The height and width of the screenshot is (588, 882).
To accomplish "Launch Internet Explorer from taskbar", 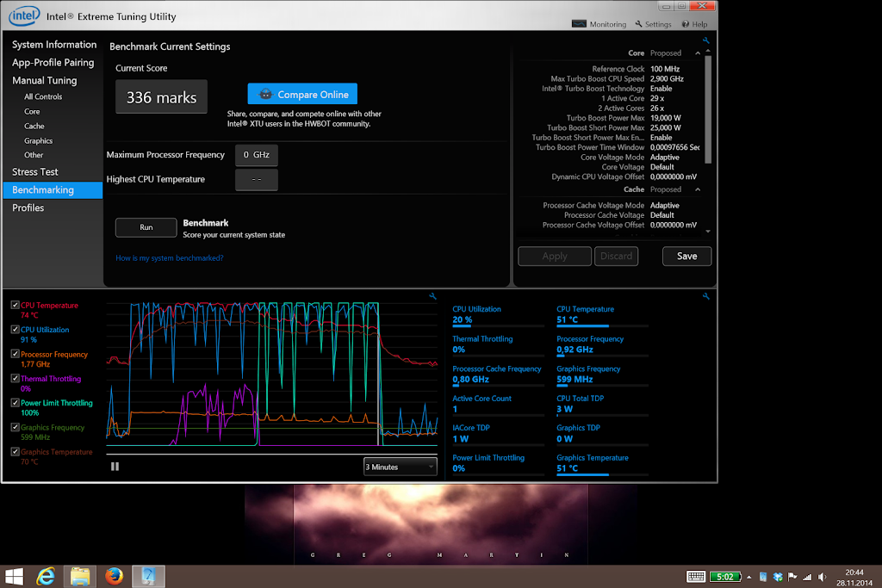I will [47, 577].
